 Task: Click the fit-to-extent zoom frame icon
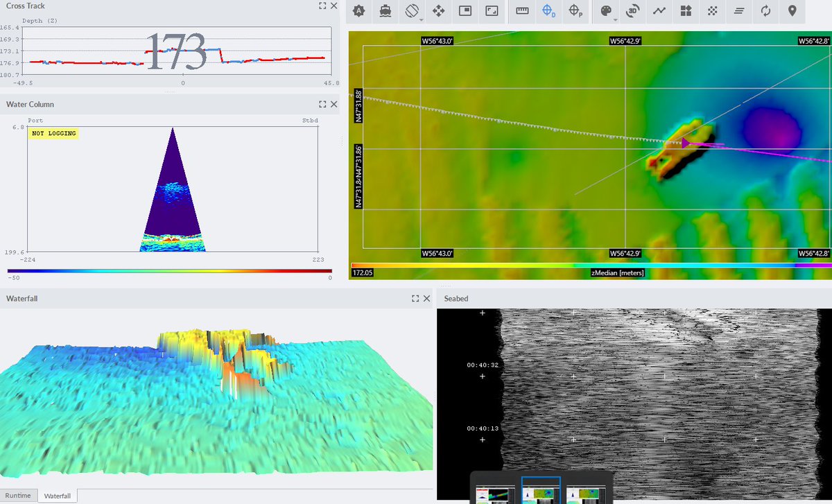tap(492, 11)
